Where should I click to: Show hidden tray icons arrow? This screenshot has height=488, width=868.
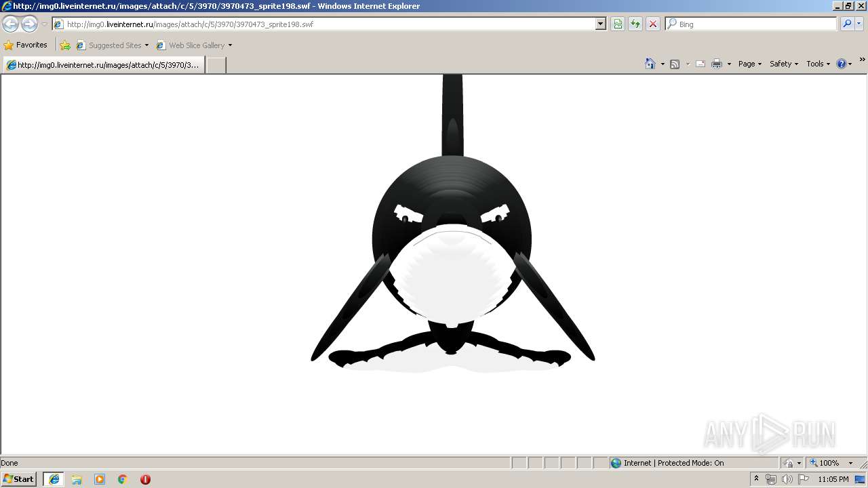[x=757, y=479]
